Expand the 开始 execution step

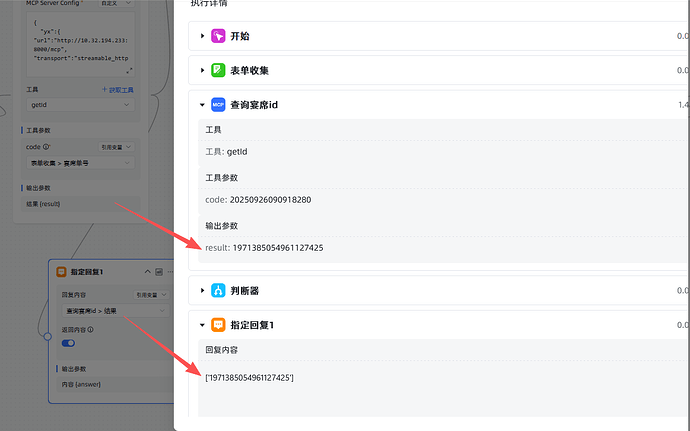coord(202,36)
